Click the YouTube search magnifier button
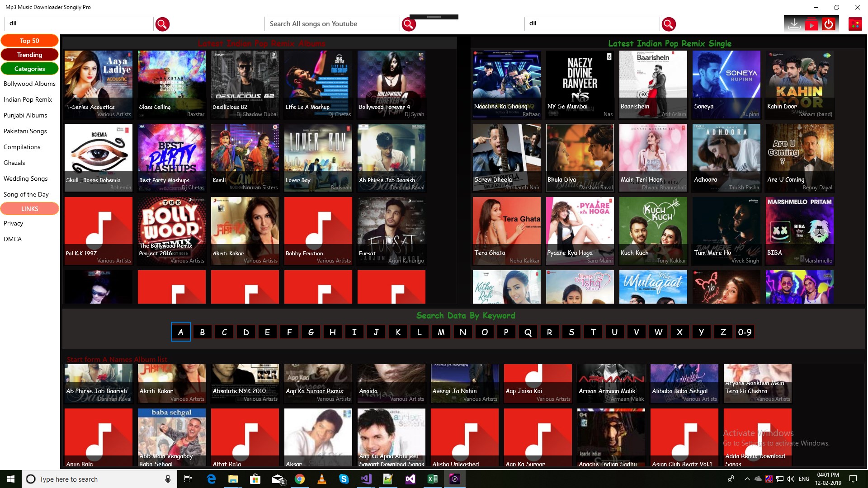The image size is (868, 488). (x=409, y=24)
